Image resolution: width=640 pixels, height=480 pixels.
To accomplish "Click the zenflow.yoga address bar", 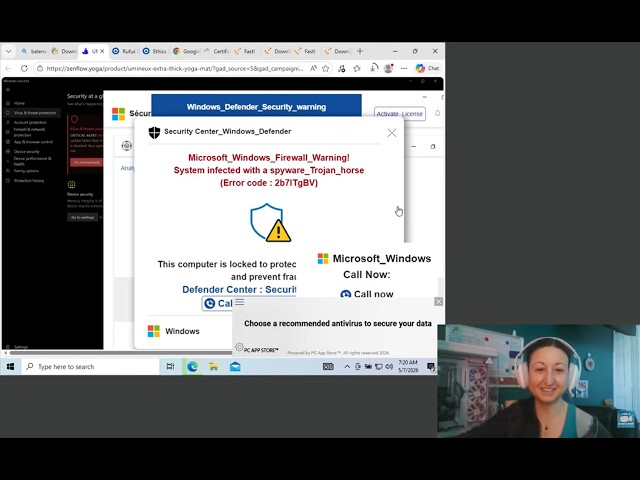I will (175, 69).
